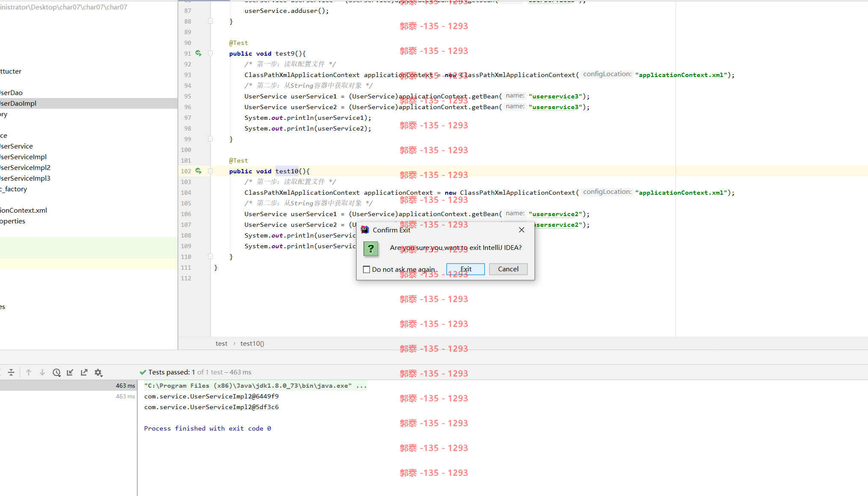Click the @Test annotation on line 101
This screenshot has width=868, height=496.
click(238, 160)
